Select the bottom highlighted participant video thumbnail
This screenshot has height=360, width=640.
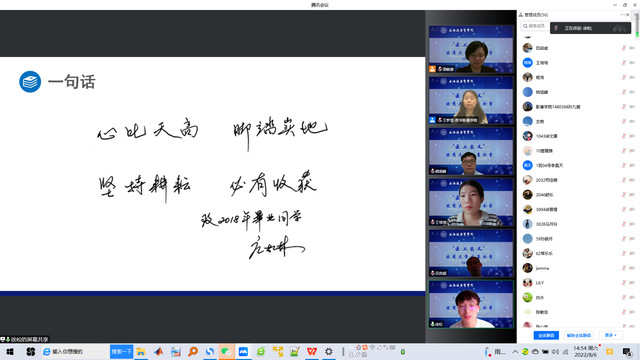point(471,304)
